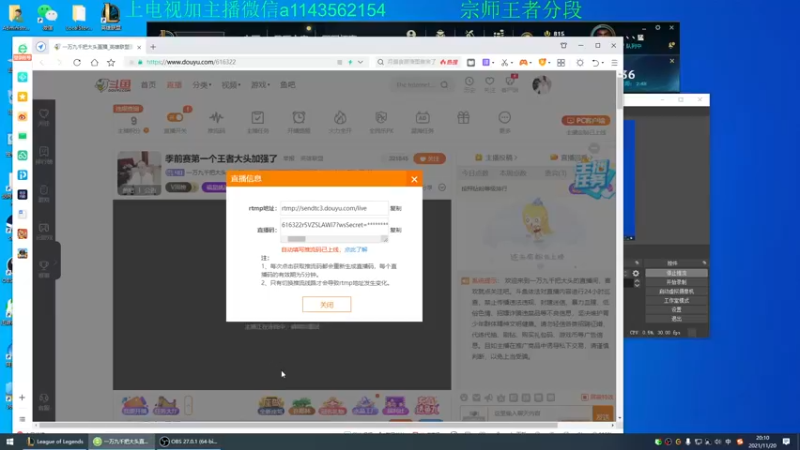This screenshot has width=800, height=450.
Task: Open the 推流码 waveform icon
Action: pyautogui.click(x=216, y=118)
